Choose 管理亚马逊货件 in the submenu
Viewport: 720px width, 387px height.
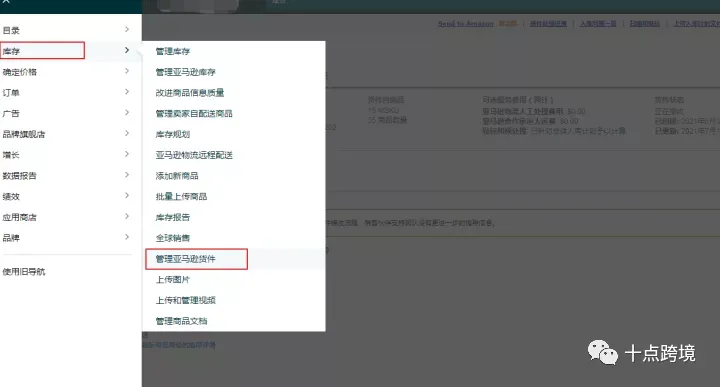pyautogui.click(x=186, y=259)
